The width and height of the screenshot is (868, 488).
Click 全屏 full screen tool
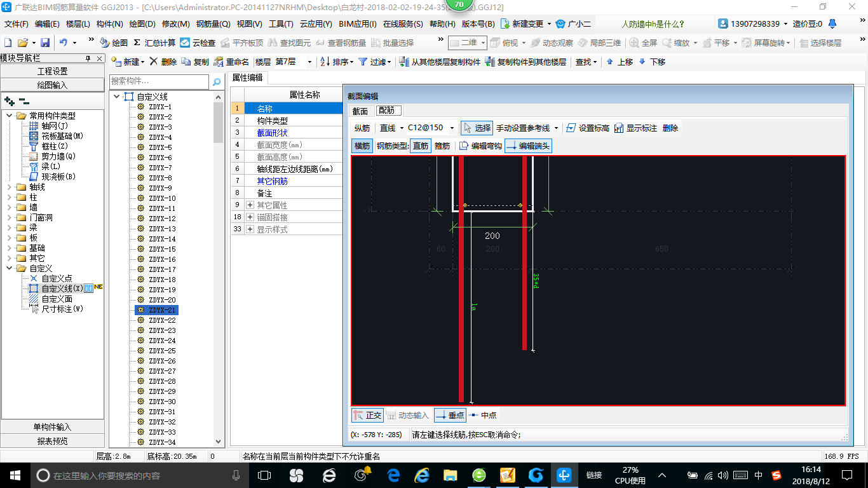(644, 43)
